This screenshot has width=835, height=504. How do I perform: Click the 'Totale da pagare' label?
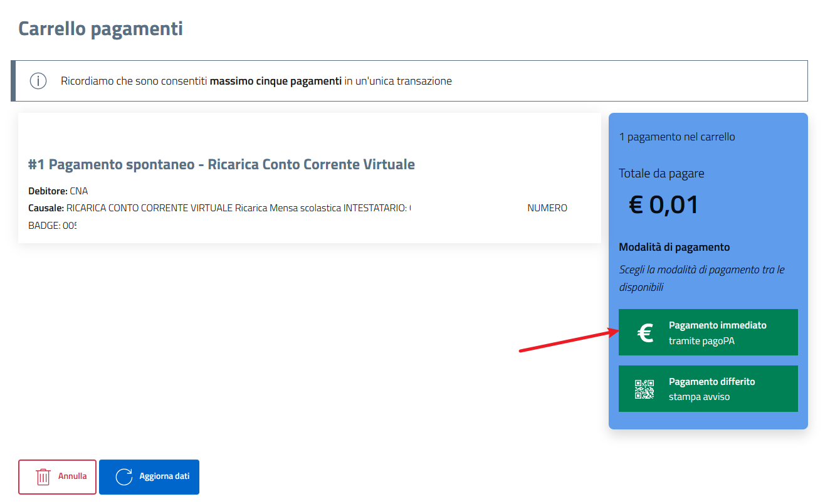click(x=661, y=174)
